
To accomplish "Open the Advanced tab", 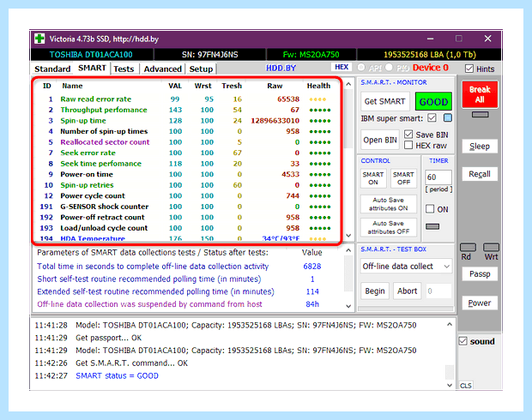I will [162, 69].
